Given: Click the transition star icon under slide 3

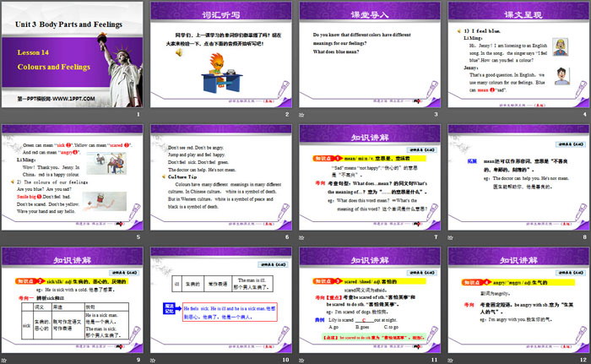Looking at the screenshot, I should tap(301, 115).
